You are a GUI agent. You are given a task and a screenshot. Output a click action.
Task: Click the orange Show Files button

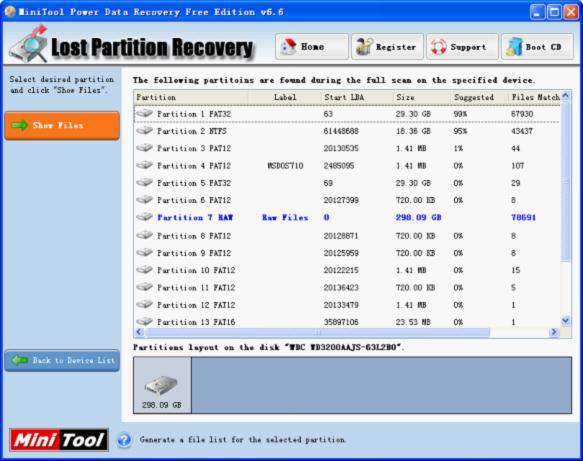point(62,125)
